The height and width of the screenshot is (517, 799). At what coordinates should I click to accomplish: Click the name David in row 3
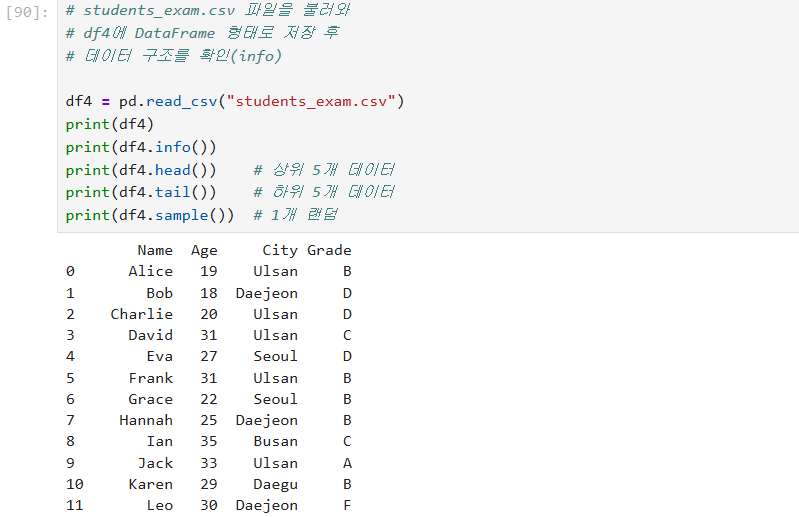pyautogui.click(x=150, y=335)
